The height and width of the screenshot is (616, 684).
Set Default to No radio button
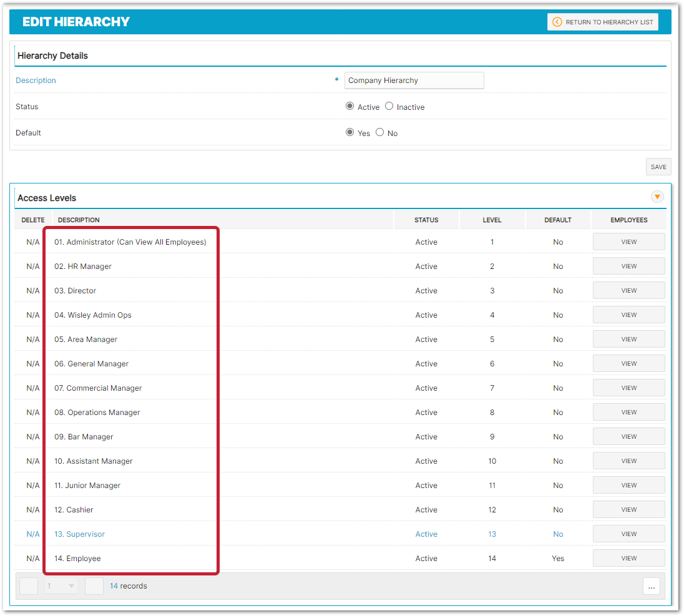(379, 132)
